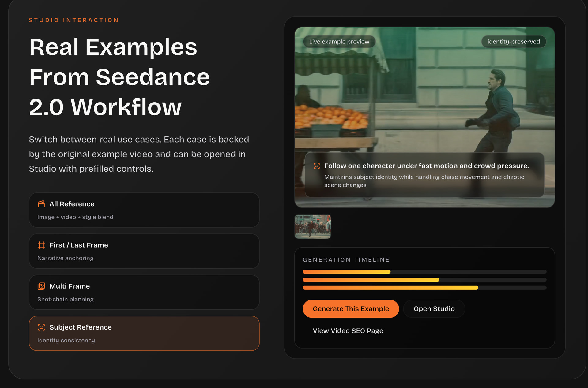Click the frame grid icon beside First / Last Frame
588x388 pixels.
tap(41, 245)
